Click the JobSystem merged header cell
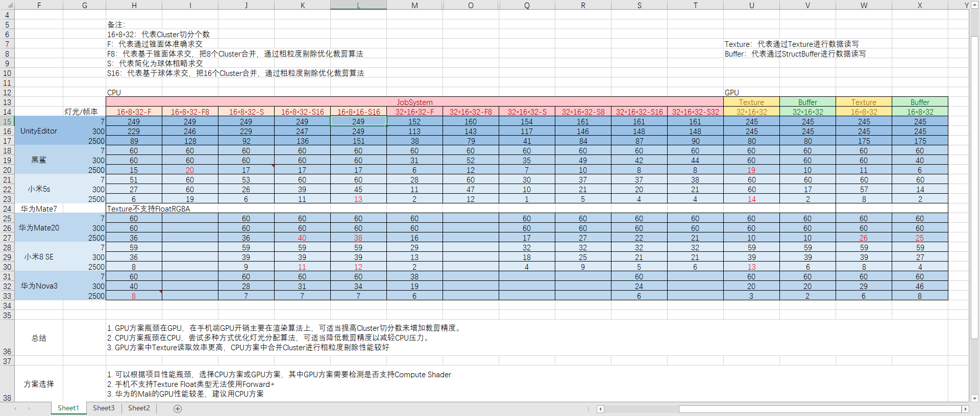 (414, 102)
